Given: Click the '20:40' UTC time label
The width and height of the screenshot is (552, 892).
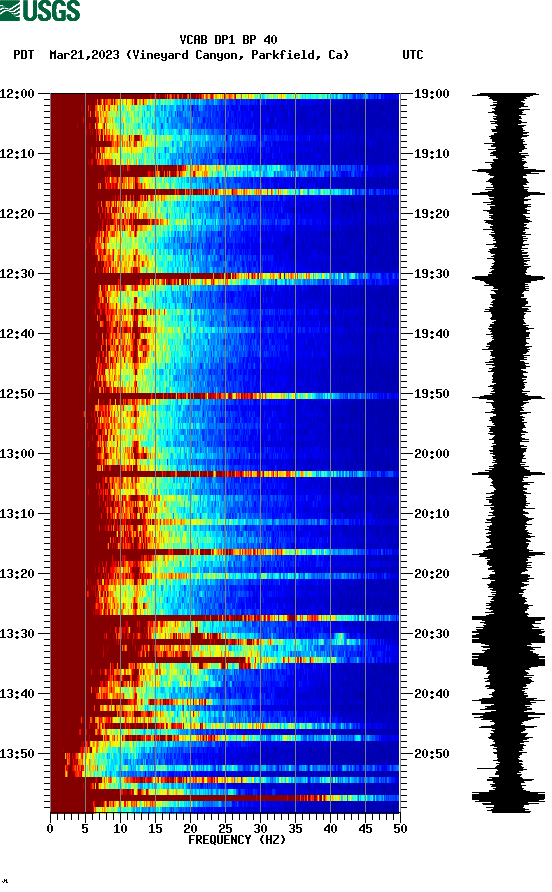Looking at the screenshot, I should click(x=432, y=694).
